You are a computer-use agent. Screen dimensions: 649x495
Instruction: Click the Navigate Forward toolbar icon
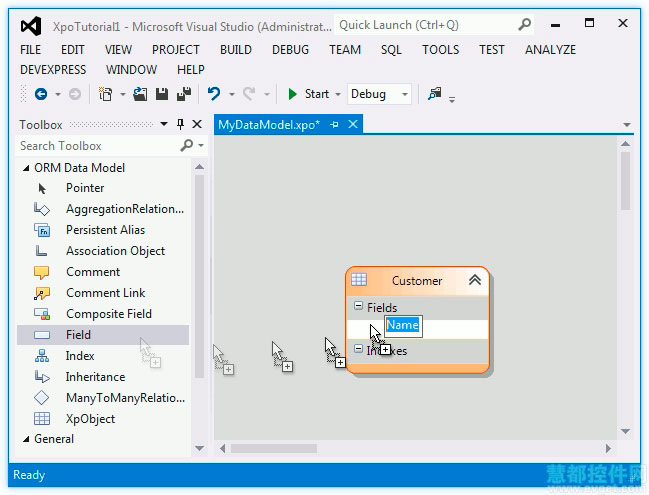pos(75,94)
